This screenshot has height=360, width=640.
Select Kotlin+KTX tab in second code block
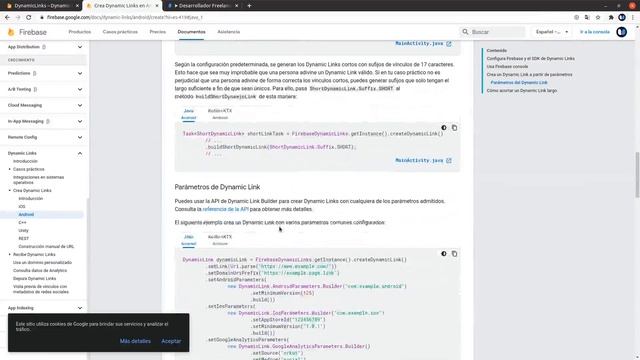(x=220, y=240)
